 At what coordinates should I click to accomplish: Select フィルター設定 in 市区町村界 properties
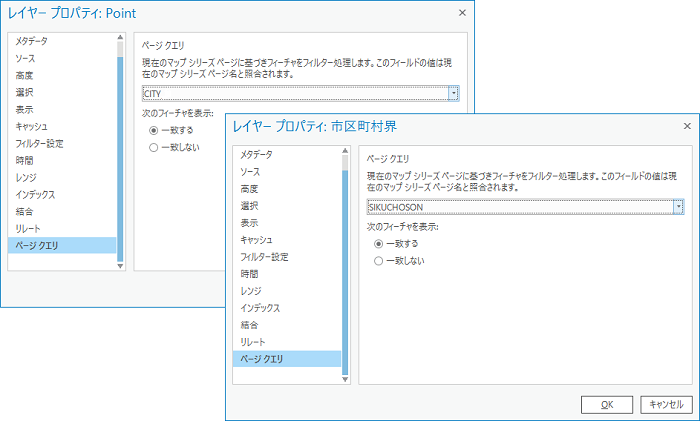264,257
